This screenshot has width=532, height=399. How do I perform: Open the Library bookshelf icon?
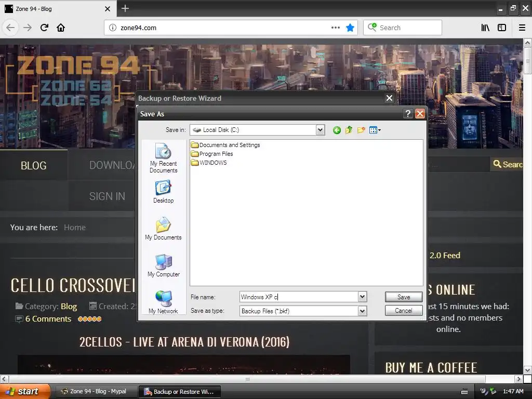click(x=485, y=28)
